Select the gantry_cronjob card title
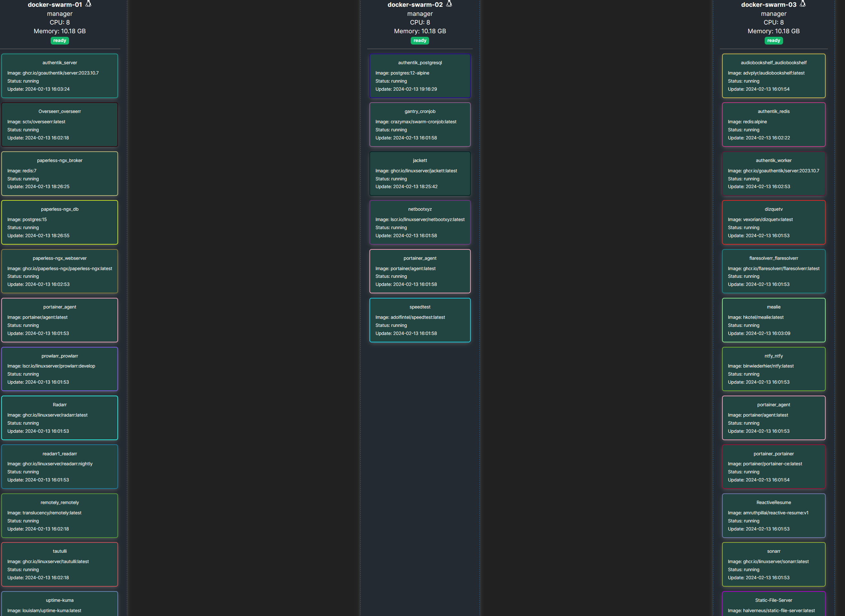The width and height of the screenshot is (845, 616). click(420, 112)
